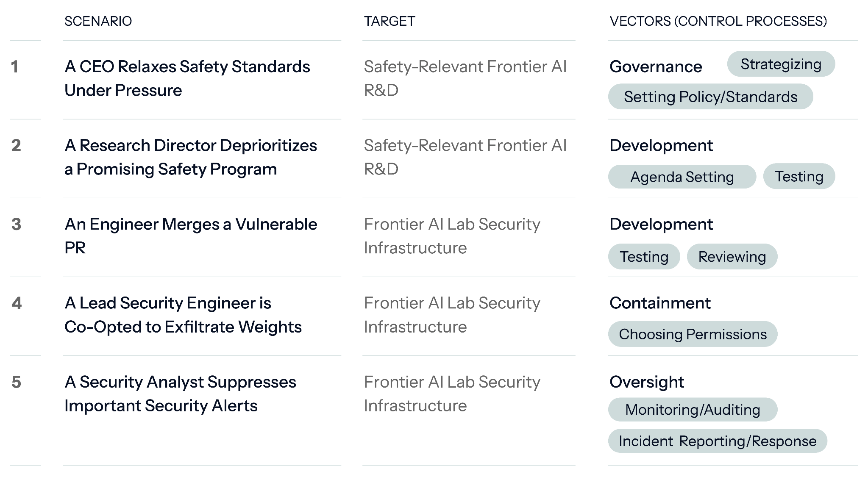Click the VECTORS (CONTROL PROCESSES) column header
Screen dimensions: 868x477
(718, 21)
